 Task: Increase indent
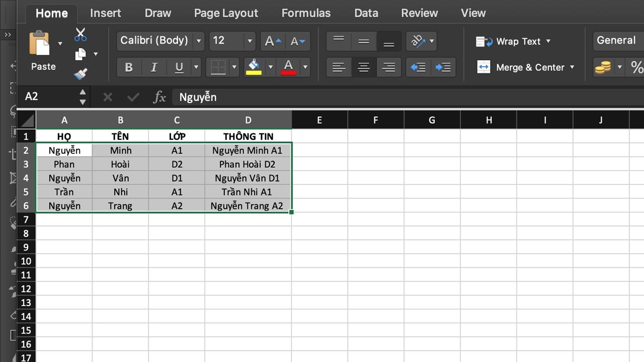click(443, 67)
